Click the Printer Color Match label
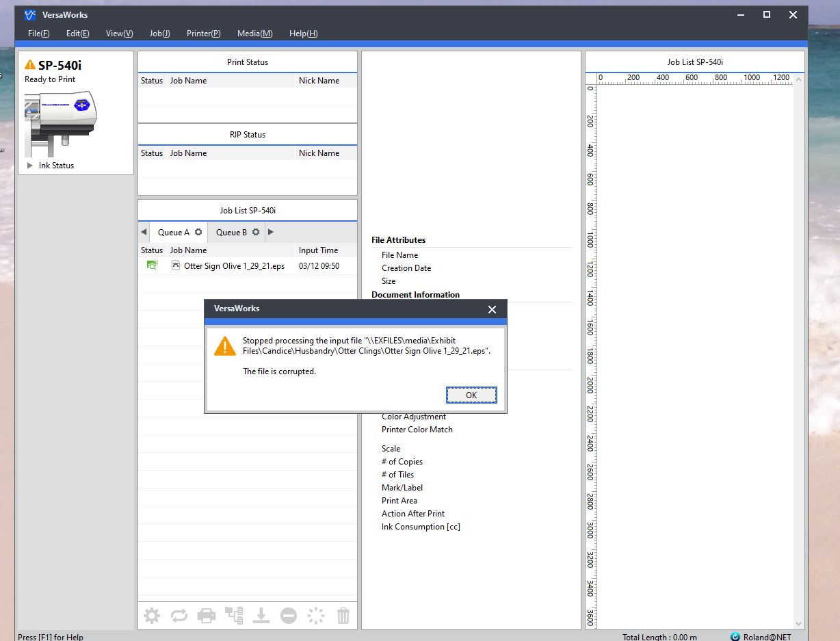 tap(417, 430)
